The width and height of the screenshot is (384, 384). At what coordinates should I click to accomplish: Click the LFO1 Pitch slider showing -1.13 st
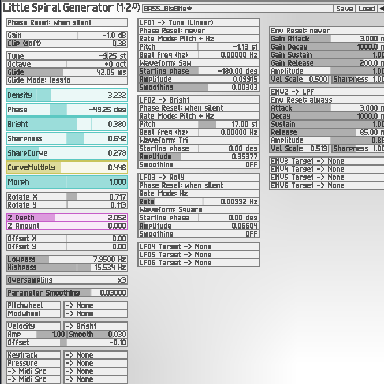[x=199, y=47]
